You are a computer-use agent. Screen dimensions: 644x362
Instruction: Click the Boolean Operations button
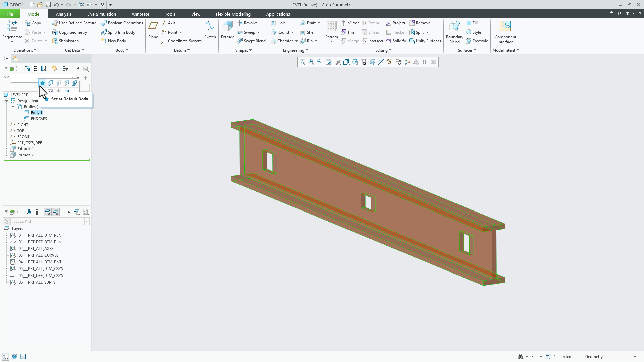(x=122, y=23)
